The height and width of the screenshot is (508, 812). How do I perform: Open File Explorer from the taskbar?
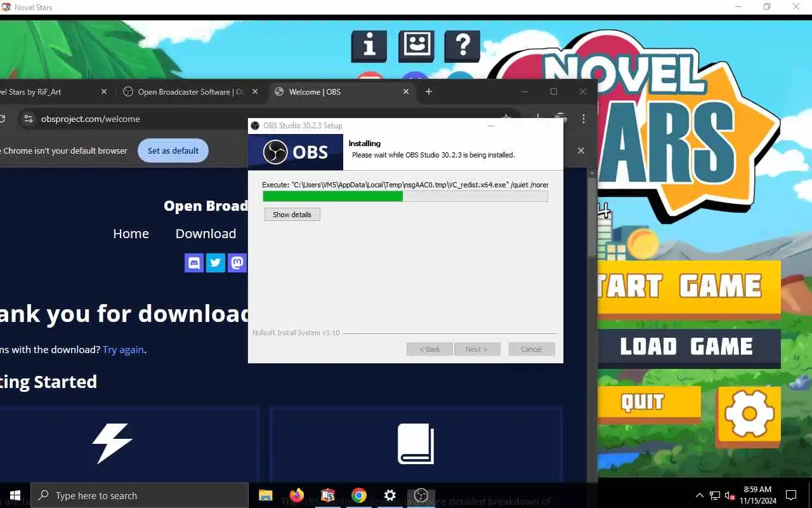[265, 495]
